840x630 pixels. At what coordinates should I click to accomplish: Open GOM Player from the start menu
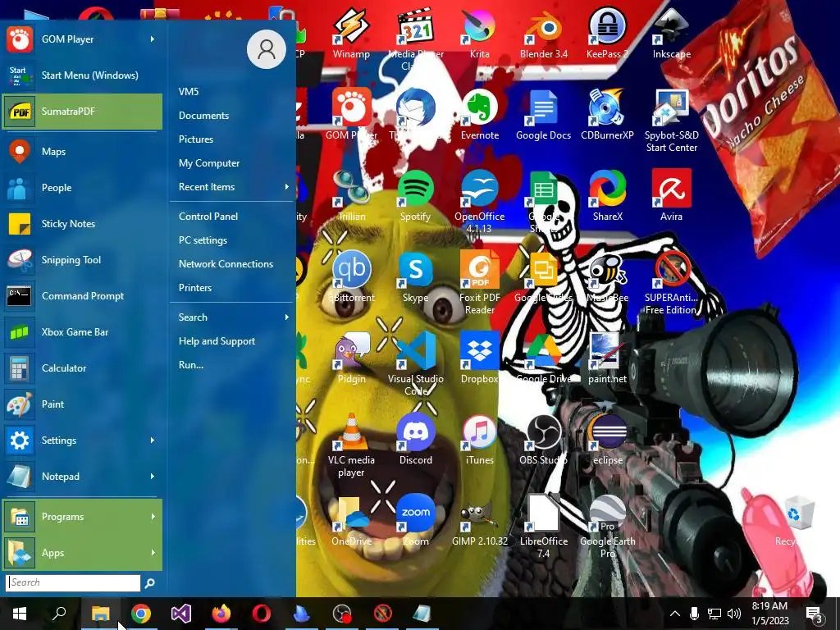[81, 39]
